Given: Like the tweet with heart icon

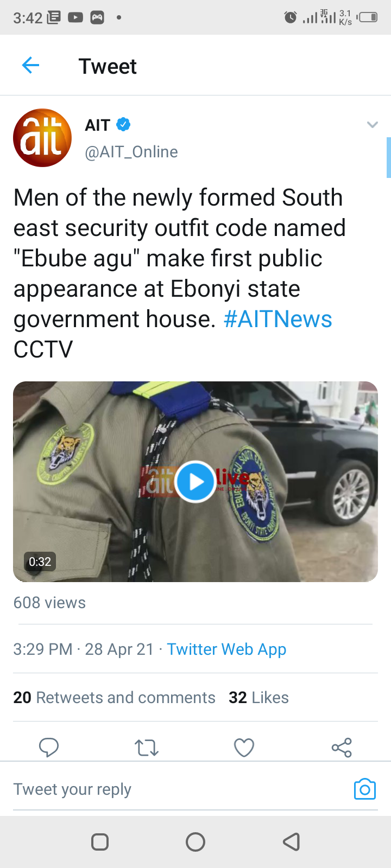Looking at the screenshot, I should [x=244, y=748].
